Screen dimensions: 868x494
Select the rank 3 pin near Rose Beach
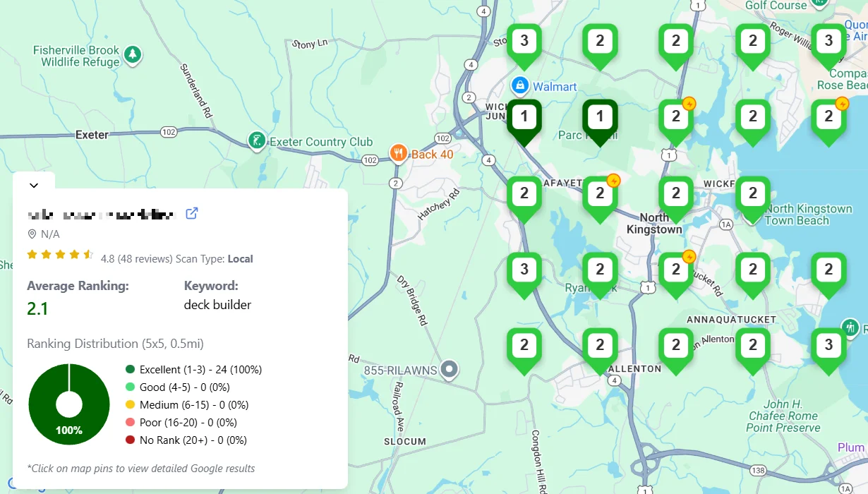[828, 42]
